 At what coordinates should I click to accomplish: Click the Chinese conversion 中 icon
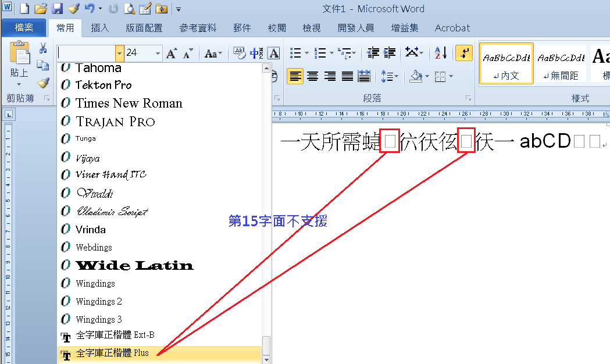[x=256, y=53]
